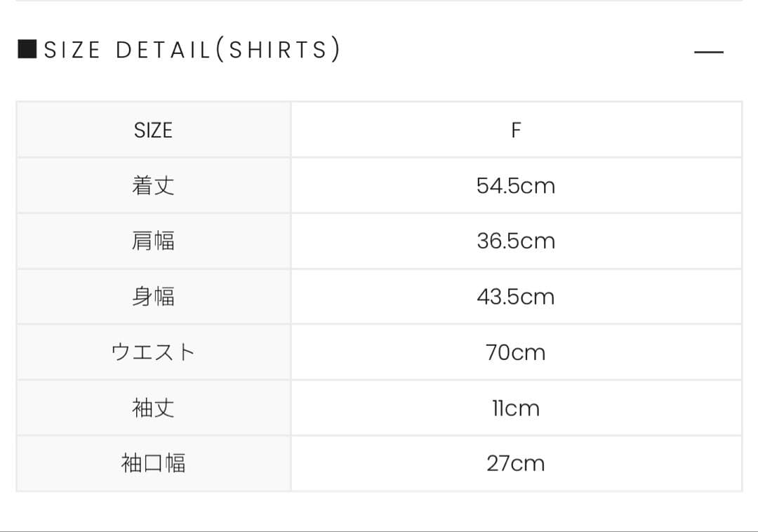The height and width of the screenshot is (532, 758).
Task: Click the divider line below the size table
Action: pyautogui.click(x=379, y=531)
